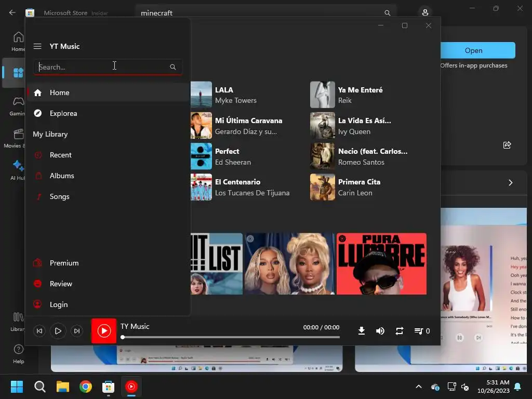
Task: Open the playback queue
Action: coord(422,331)
